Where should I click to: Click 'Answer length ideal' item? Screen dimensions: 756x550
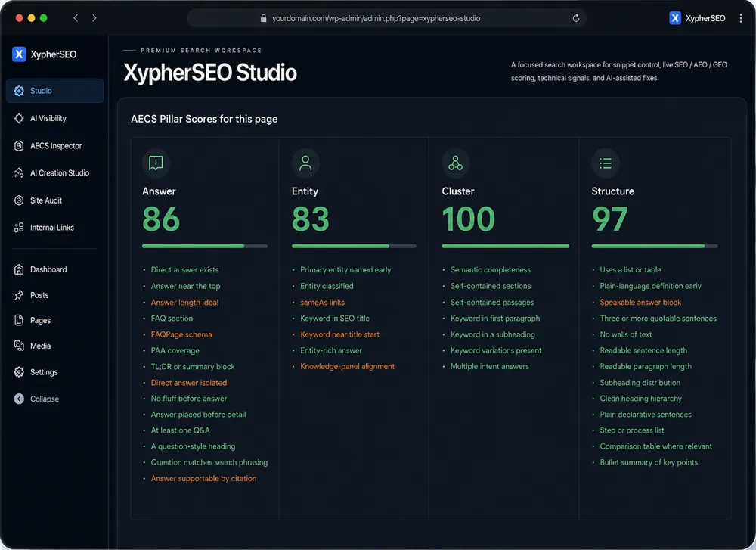pyautogui.click(x=184, y=303)
